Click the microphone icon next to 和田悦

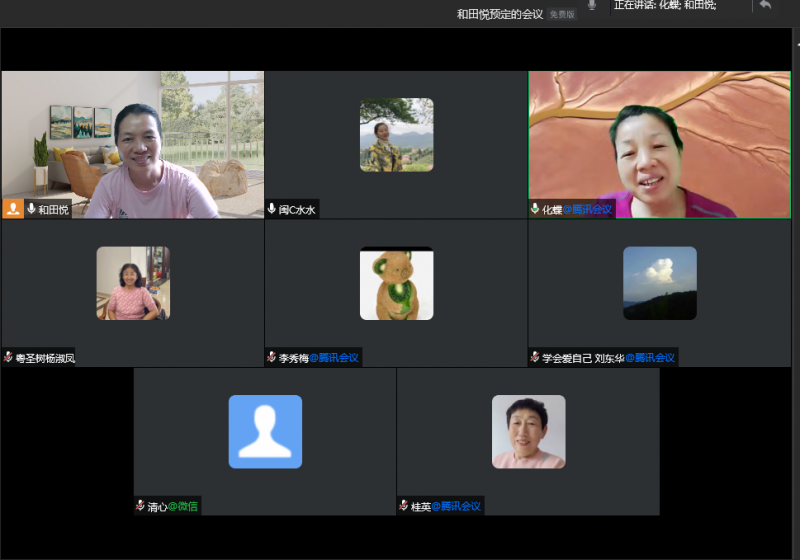(x=31, y=209)
